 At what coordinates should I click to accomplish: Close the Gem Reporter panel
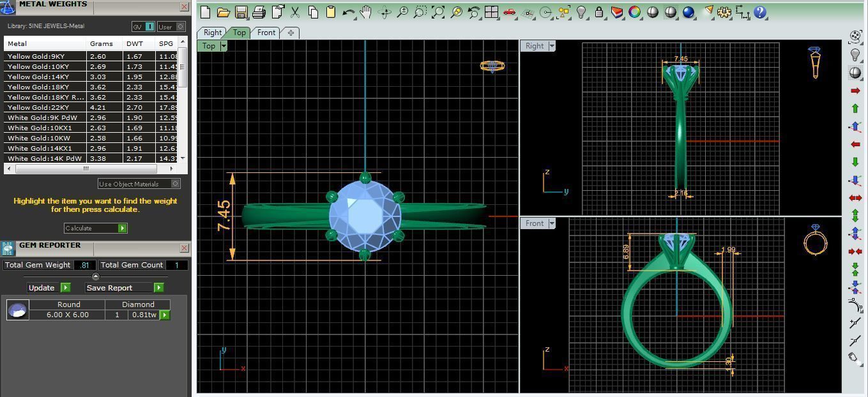click(x=185, y=248)
